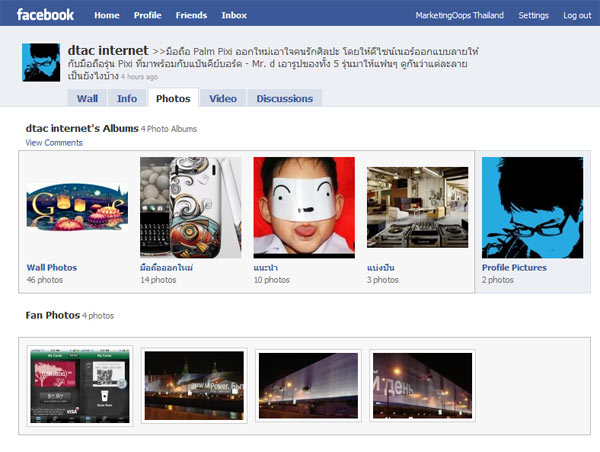Open the Wall Photos album thumbnail
Screen dimensions: 600x452
pos(77,207)
